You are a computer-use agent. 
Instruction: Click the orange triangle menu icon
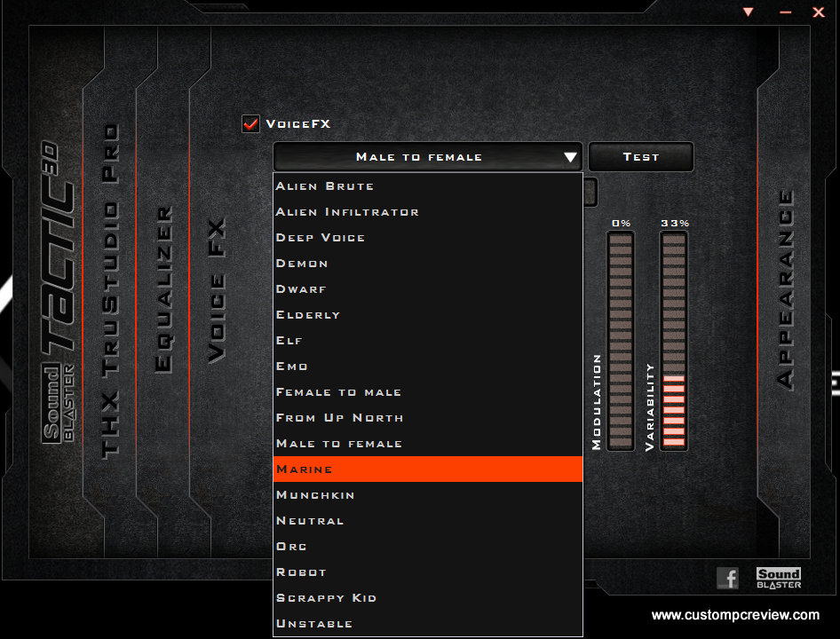[x=749, y=12]
